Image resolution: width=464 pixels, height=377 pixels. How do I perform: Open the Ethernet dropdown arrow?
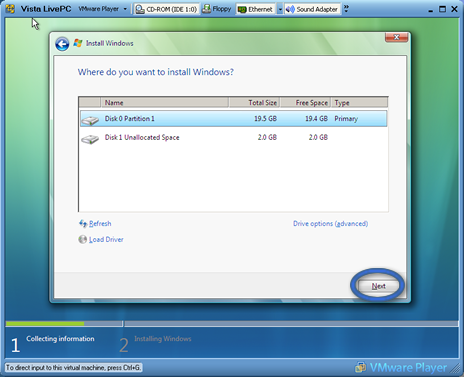280,9
